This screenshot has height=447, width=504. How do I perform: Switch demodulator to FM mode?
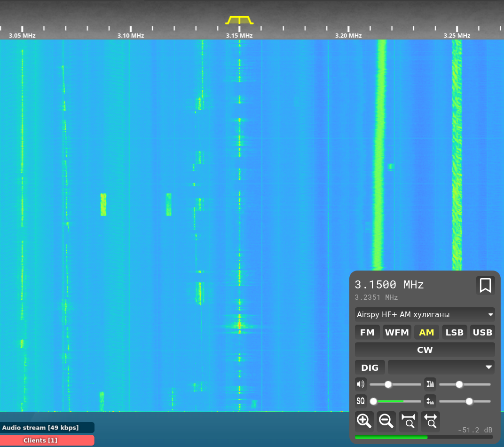(x=367, y=332)
